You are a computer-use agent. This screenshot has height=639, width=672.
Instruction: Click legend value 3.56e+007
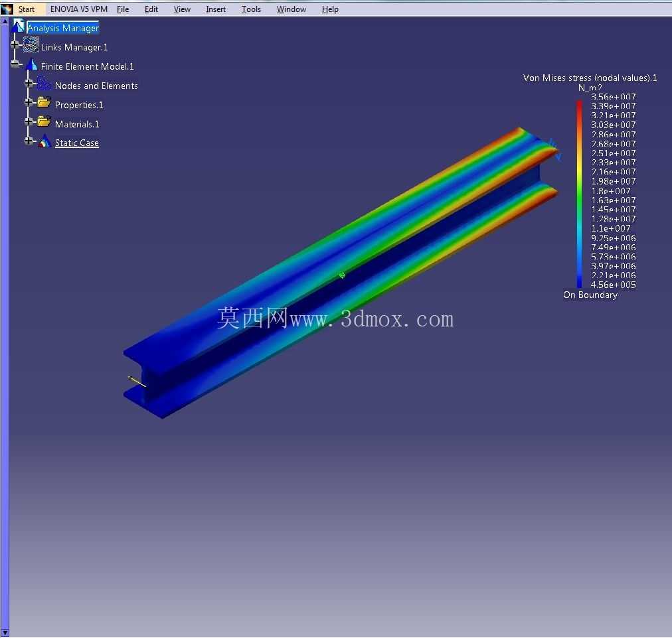[x=614, y=97]
